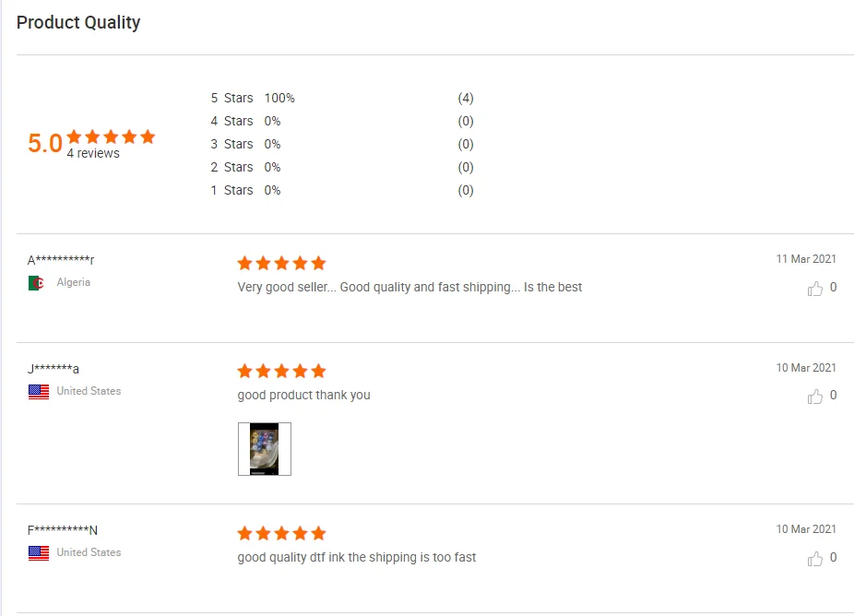Viewport: 854px width, 616px height.
Task: Click reviewer name J*******a
Action: coord(53,369)
